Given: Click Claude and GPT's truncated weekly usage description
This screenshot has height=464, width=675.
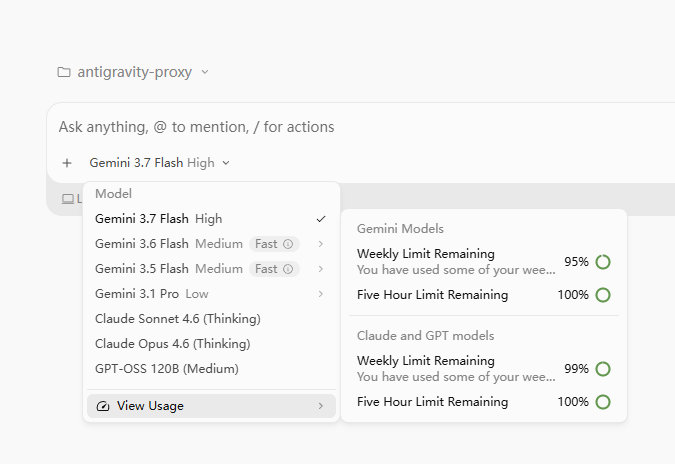Looking at the screenshot, I should tap(456, 377).
